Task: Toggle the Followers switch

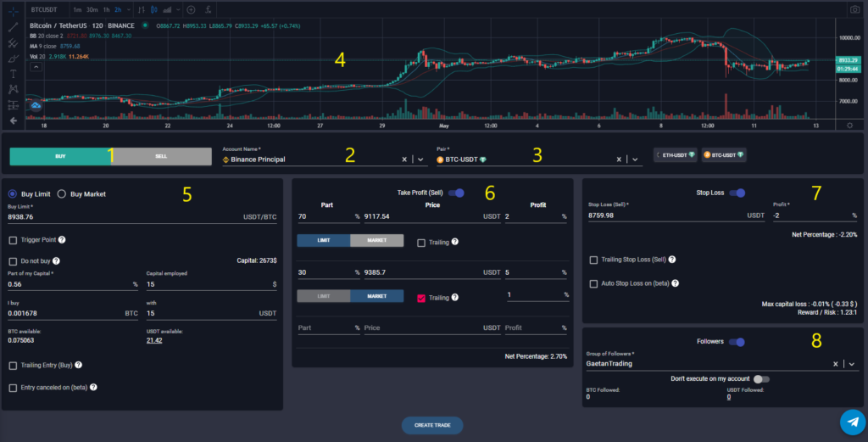Action: coord(737,342)
